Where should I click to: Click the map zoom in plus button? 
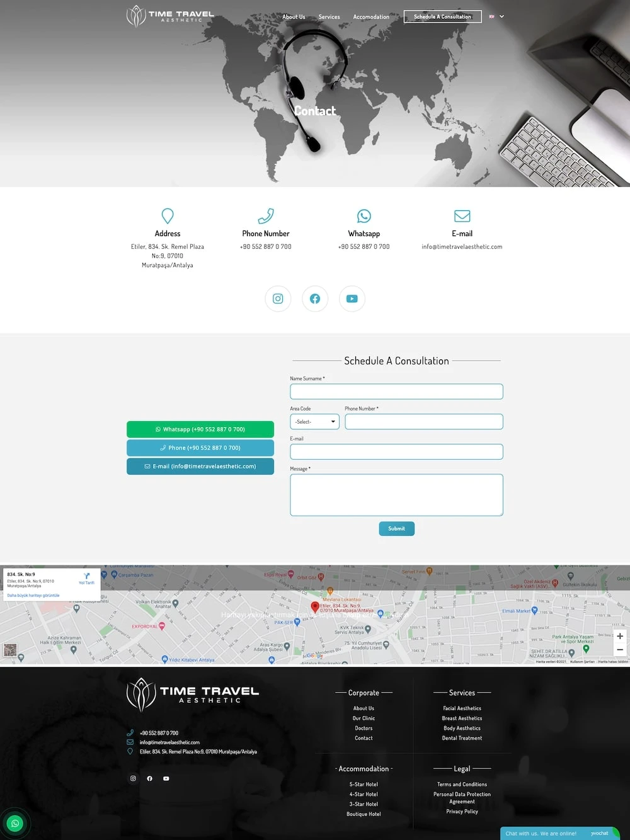point(620,636)
